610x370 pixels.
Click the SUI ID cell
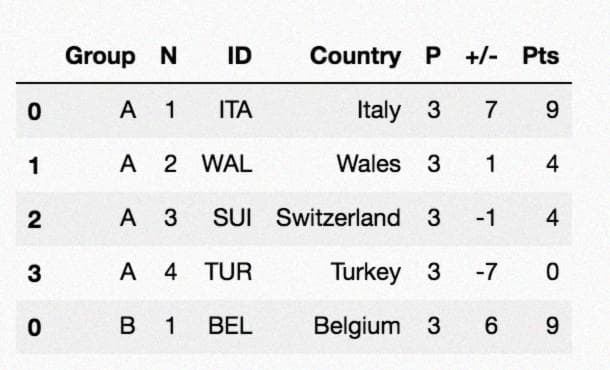coord(232,217)
